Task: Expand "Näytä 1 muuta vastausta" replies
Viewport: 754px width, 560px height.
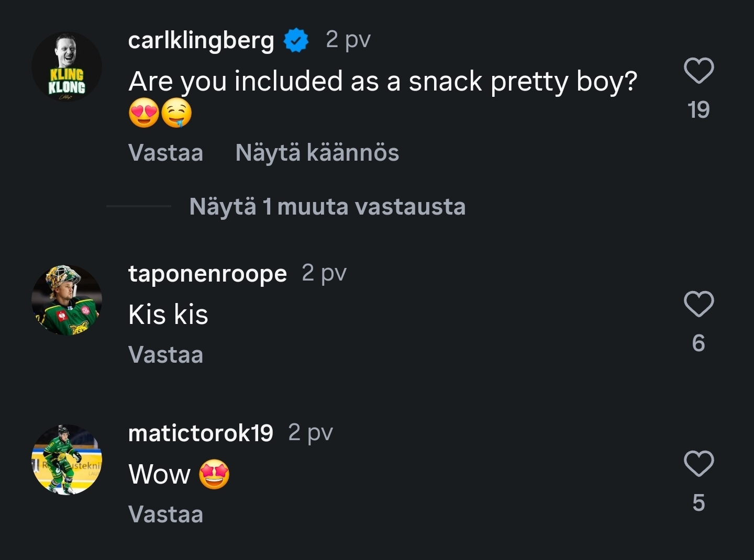Action: (x=327, y=207)
